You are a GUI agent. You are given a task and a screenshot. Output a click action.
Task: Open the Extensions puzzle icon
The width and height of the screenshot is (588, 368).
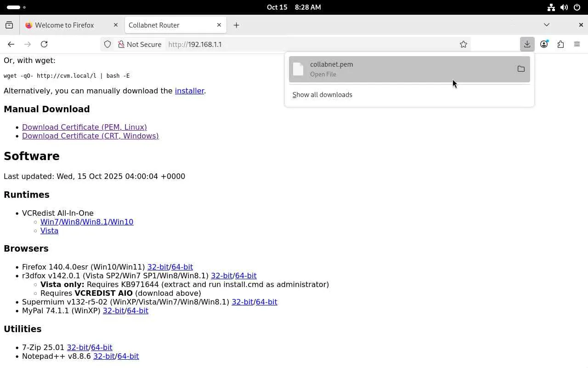coord(560,44)
